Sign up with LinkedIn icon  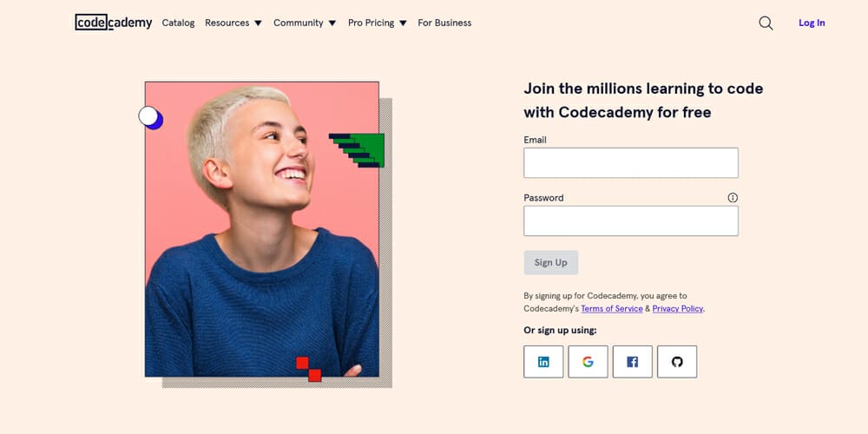coord(543,362)
